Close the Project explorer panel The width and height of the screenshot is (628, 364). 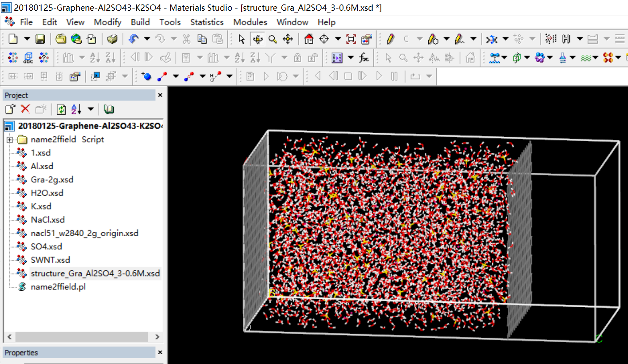pyautogui.click(x=160, y=95)
